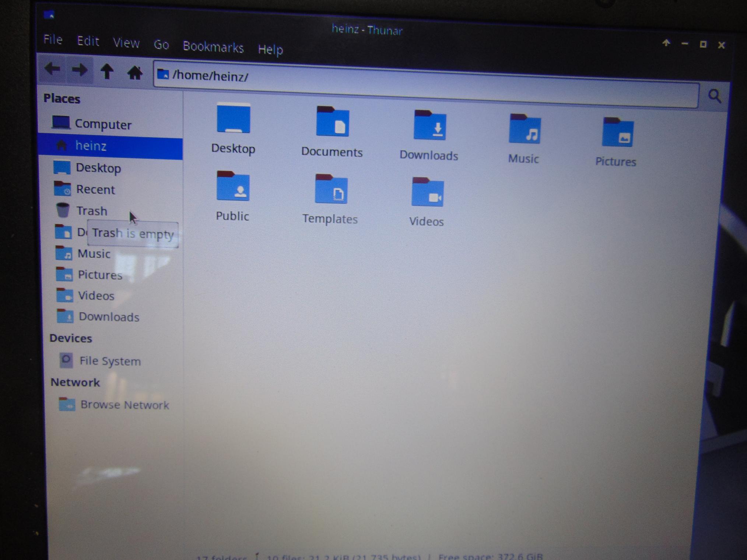This screenshot has height=560, width=747.
Task: Select File System under Devices
Action: [109, 361]
